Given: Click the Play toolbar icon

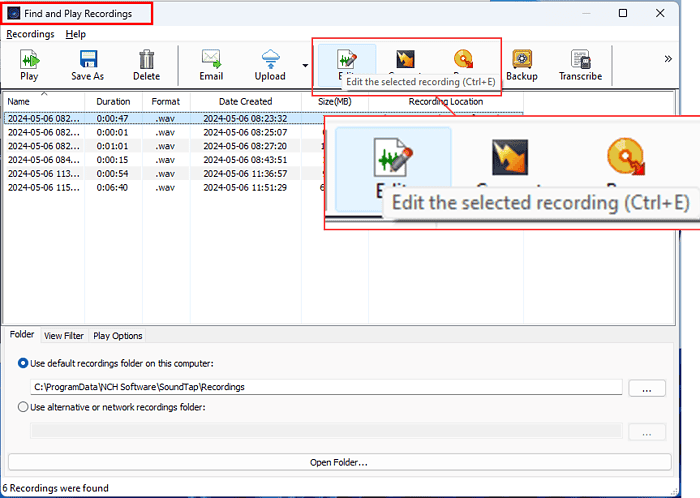Looking at the screenshot, I should pyautogui.click(x=29, y=59).
